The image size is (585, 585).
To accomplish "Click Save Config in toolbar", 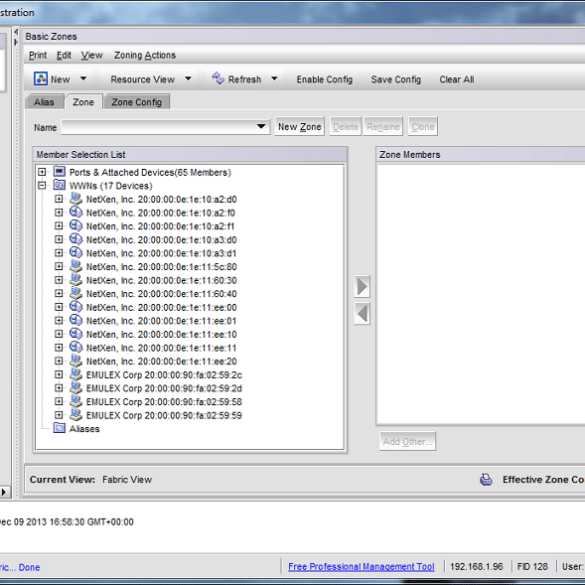I will tap(396, 79).
